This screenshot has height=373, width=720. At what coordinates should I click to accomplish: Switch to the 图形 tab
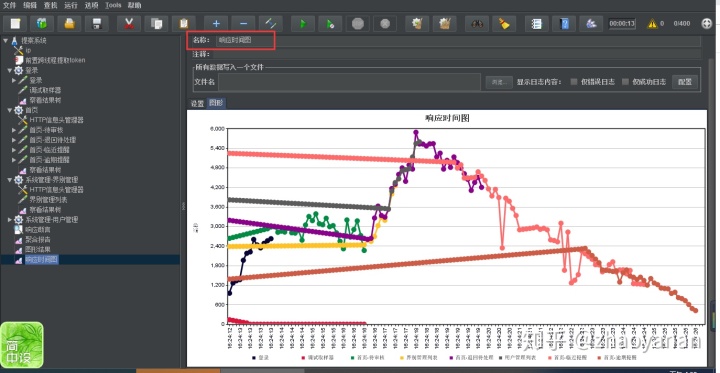point(216,103)
